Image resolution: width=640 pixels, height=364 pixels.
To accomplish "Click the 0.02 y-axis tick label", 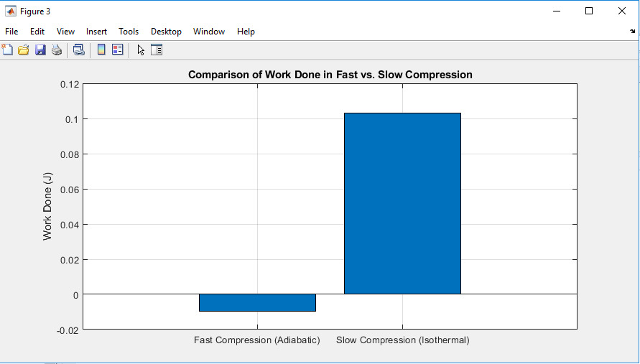I will [69, 260].
